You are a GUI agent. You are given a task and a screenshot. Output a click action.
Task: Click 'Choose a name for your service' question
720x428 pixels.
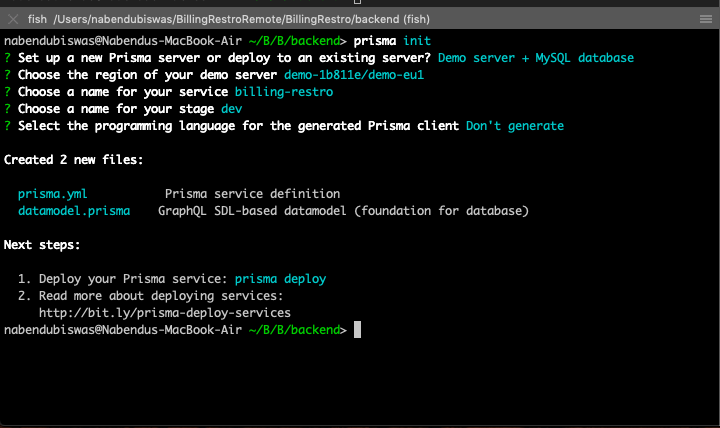pyautogui.click(x=123, y=92)
